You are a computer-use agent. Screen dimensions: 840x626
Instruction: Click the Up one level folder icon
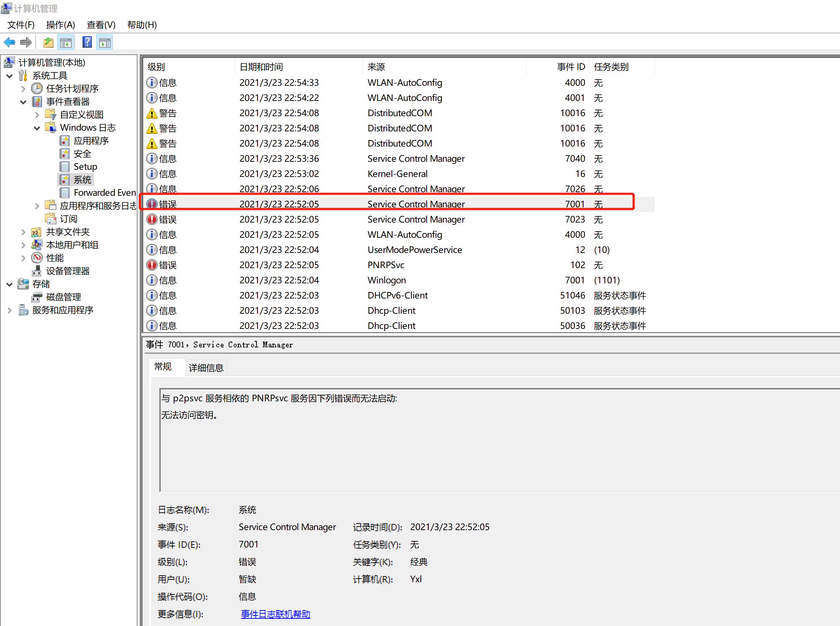(x=48, y=42)
